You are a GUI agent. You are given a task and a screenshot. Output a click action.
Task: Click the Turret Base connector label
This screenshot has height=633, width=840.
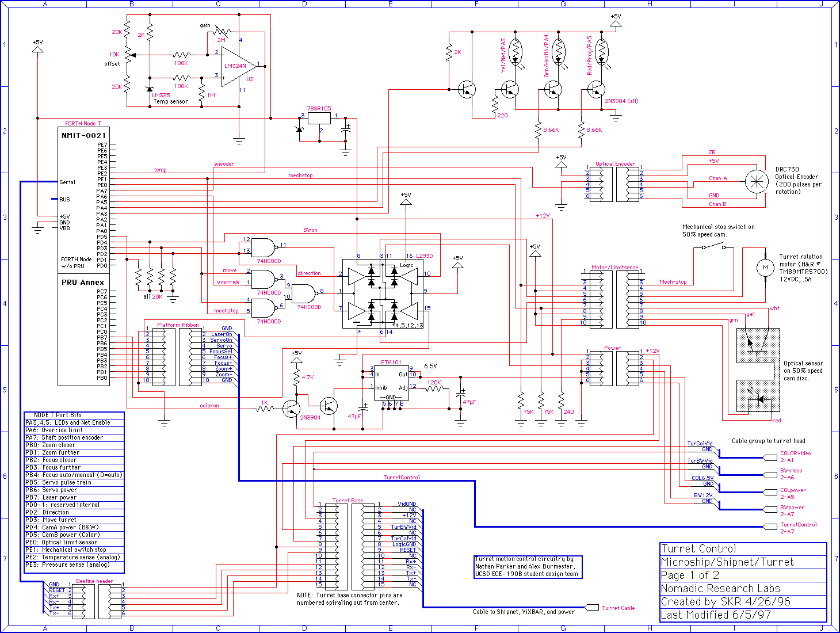click(348, 501)
